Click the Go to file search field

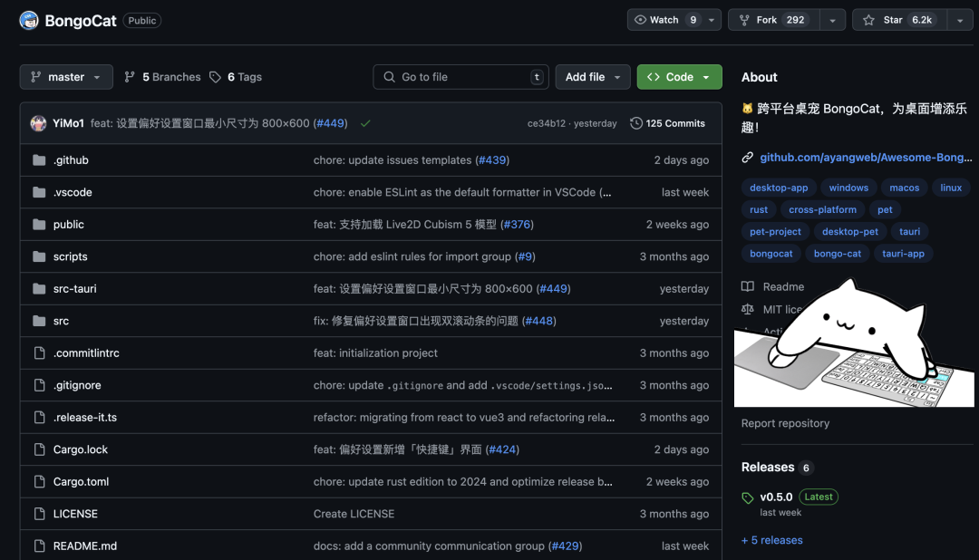[460, 77]
